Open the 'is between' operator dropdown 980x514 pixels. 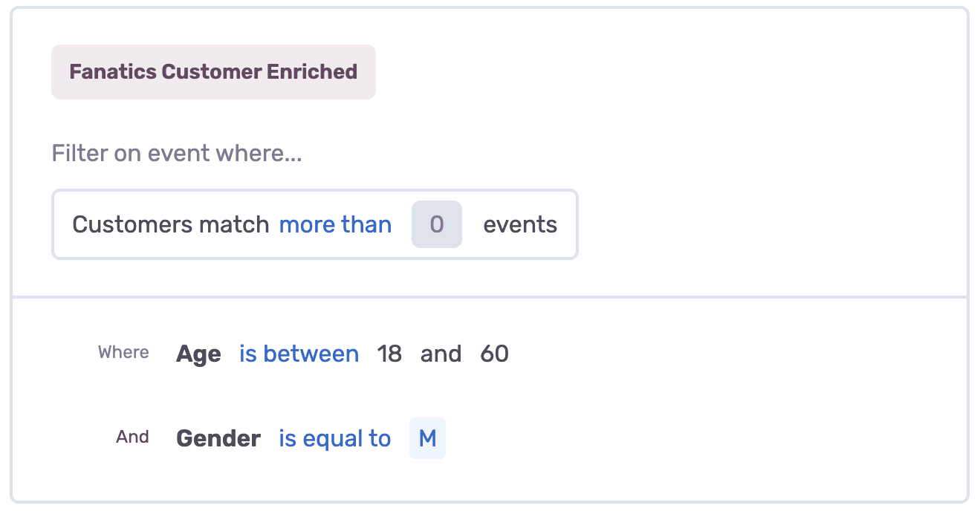[299, 354]
